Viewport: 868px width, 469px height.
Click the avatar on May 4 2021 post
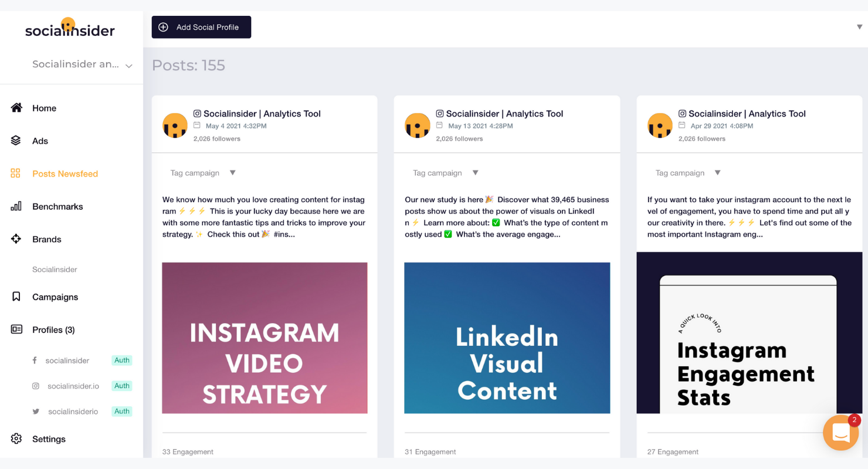click(x=175, y=125)
